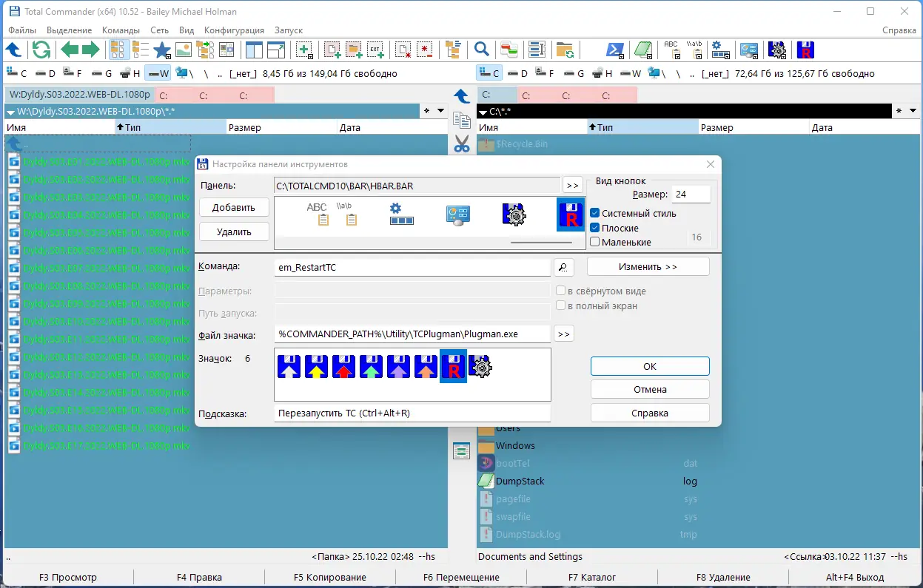The width and height of the screenshot is (923, 588).
Task: Click the EXT plus select-by-extension icon
Action: (x=375, y=50)
